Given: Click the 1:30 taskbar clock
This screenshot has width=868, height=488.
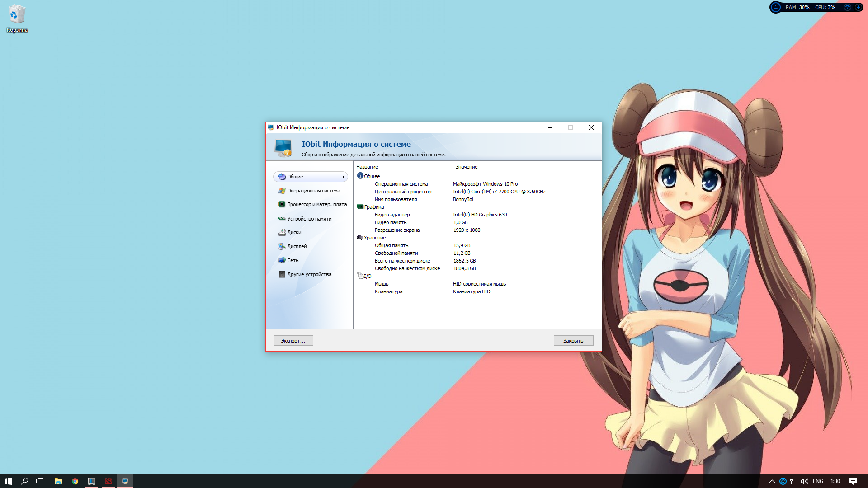Looking at the screenshot, I should click(x=835, y=481).
